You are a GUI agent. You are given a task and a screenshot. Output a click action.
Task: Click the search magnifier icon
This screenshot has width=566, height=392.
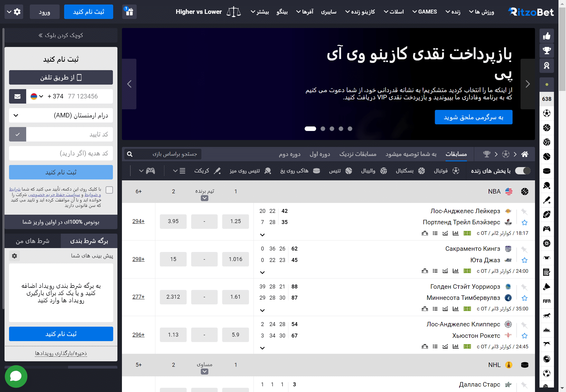130,154
